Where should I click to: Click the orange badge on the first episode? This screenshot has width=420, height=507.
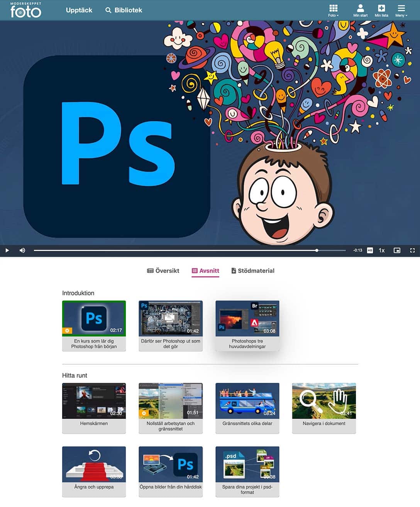[67, 331]
